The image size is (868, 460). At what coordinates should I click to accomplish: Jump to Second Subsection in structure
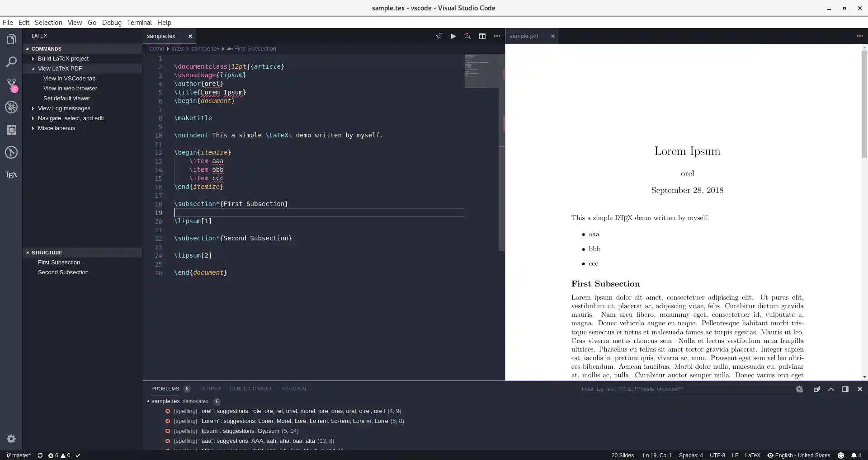(x=63, y=272)
